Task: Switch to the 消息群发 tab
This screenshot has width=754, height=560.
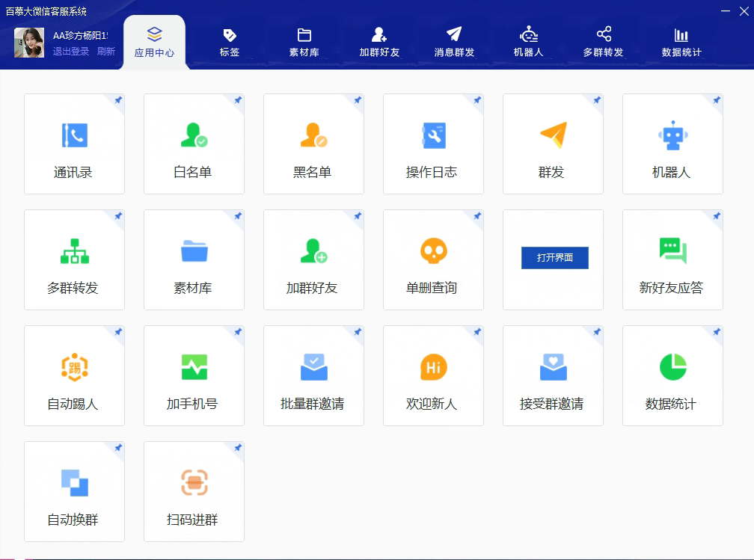Action: tap(454, 43)
